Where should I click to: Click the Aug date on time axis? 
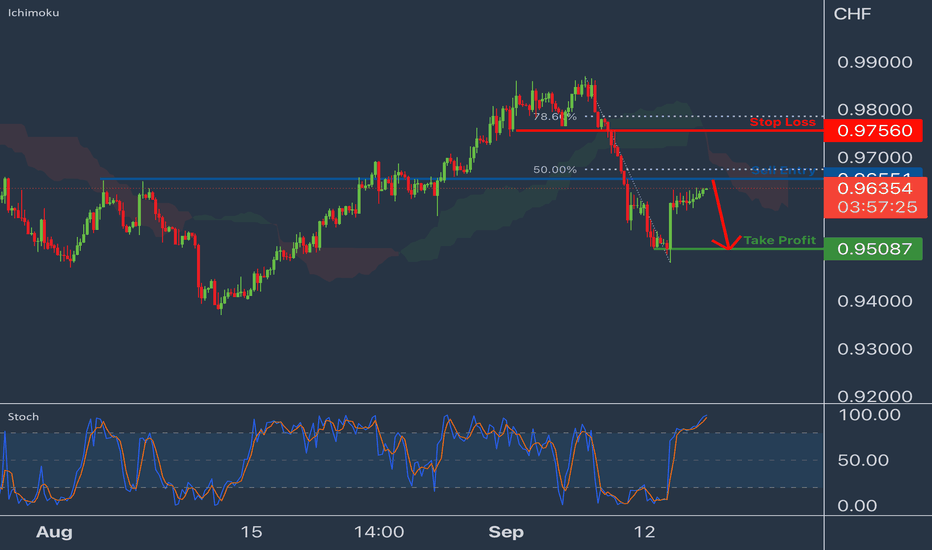pos(54,532)
